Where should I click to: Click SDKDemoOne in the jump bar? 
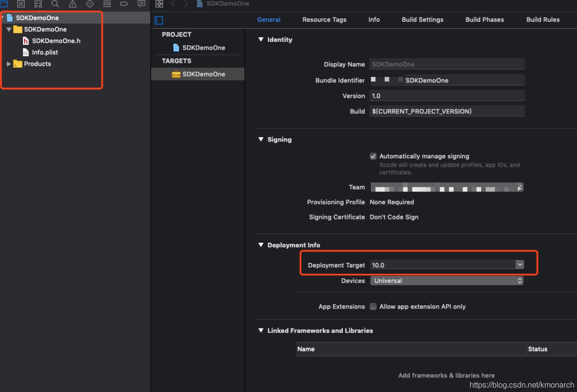coord(228,4)
